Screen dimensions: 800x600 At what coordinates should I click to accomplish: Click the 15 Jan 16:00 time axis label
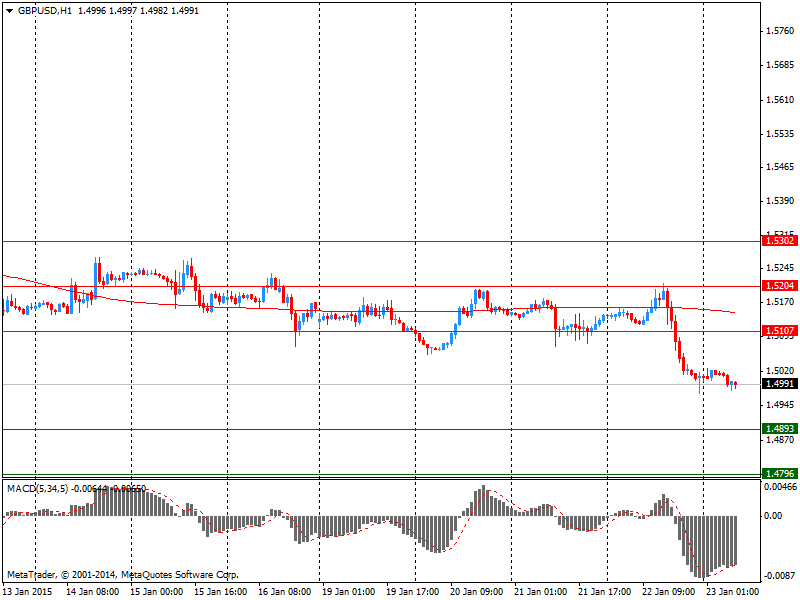220,592
